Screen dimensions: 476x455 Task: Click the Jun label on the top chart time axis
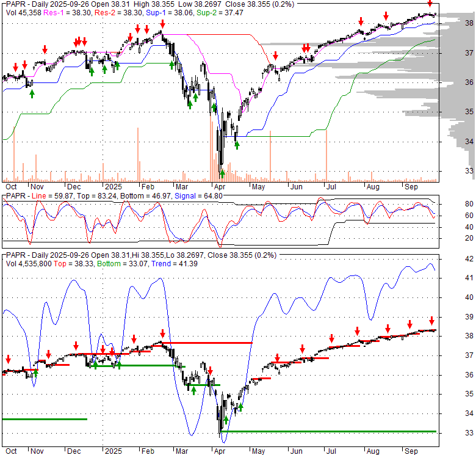point(297,186)
